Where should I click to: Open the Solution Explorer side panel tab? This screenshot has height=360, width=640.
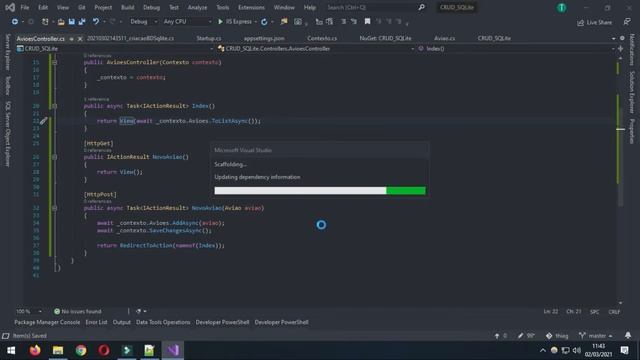click(x=632, y=92)
